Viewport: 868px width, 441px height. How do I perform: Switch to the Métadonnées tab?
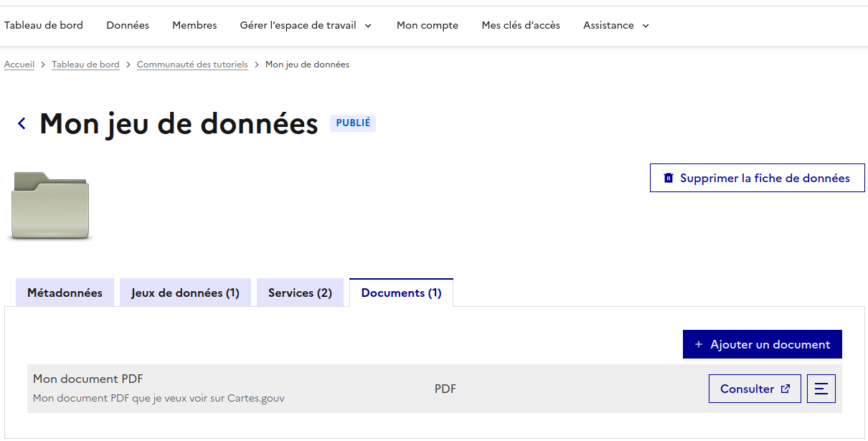point(65,292)
